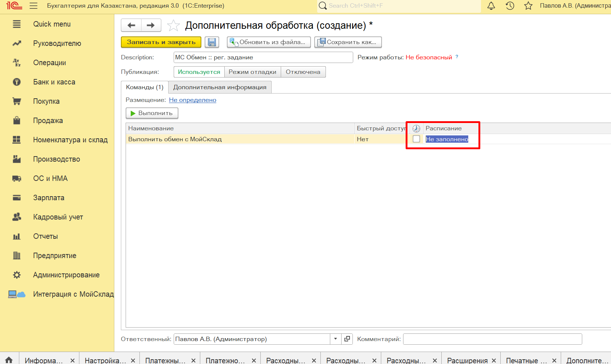Click the Продажа bag icon
Screen dimensions: 611x364
[x=17, y=120]
